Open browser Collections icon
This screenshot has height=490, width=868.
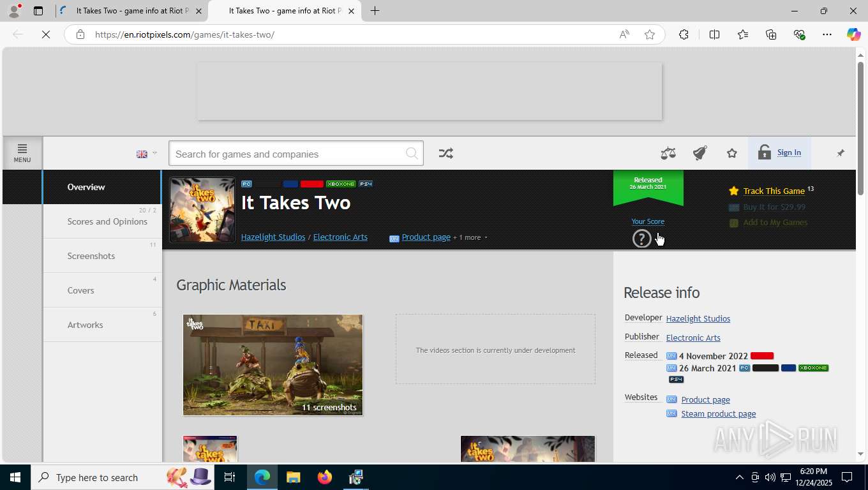pos(771,34)
